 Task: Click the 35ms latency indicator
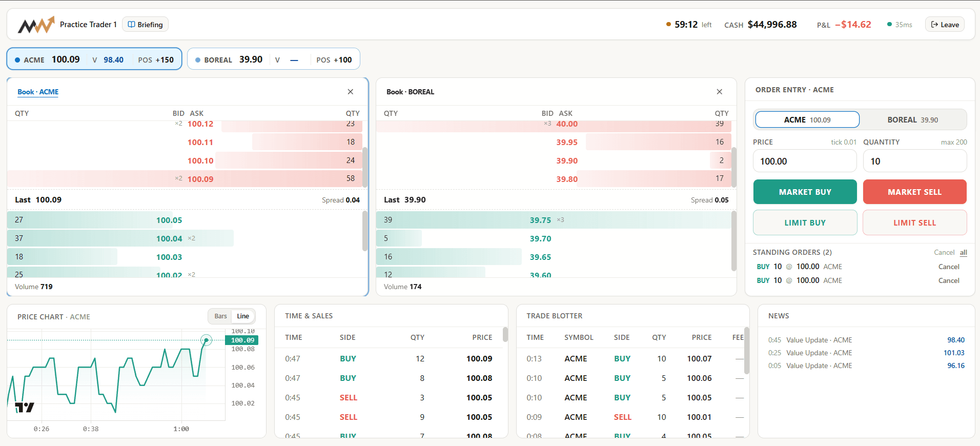pyautogui.click(x=900, y=25)
